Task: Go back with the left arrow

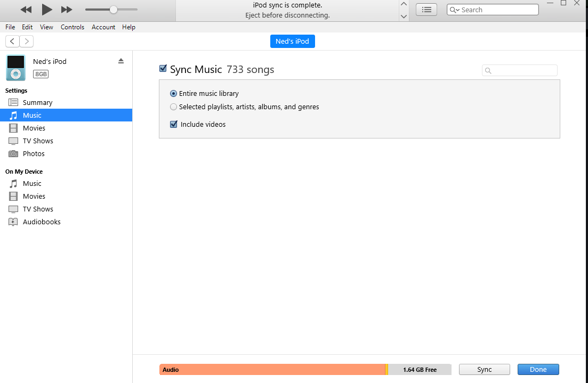Action: 12,41
